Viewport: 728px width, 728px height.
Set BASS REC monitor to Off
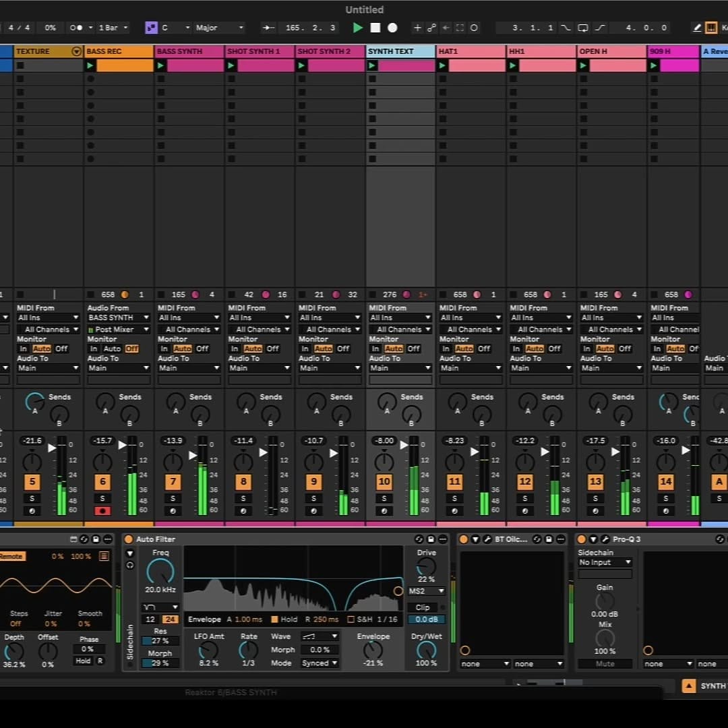(x=132, y=348)
